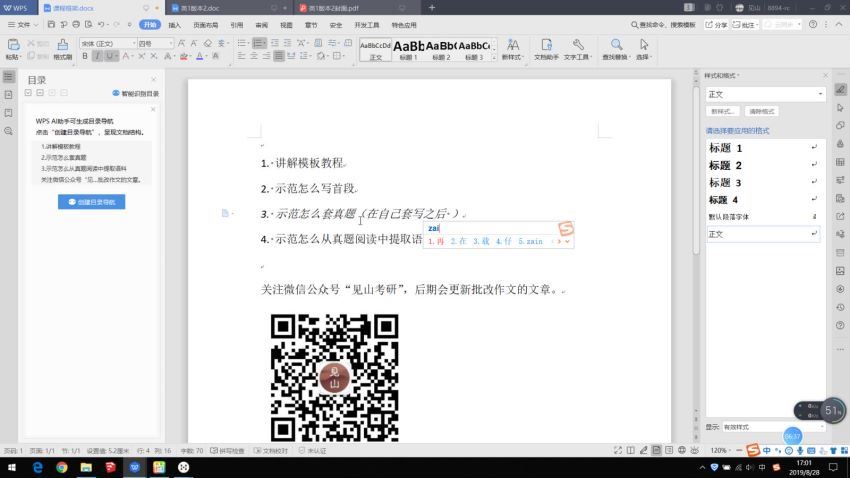Toggle Italic formatting
This screenshot has width=850, height=478.
(x=98, y=56)
